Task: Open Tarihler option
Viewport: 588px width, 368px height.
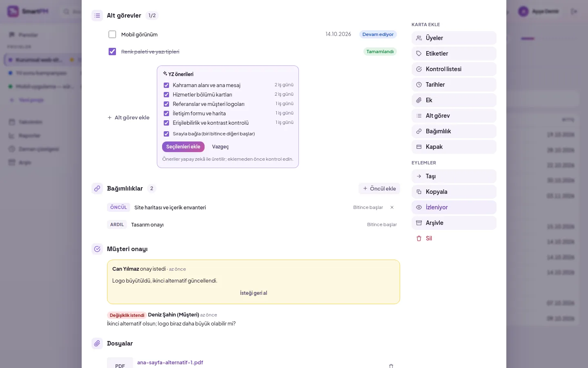Action: coord(454,85)
